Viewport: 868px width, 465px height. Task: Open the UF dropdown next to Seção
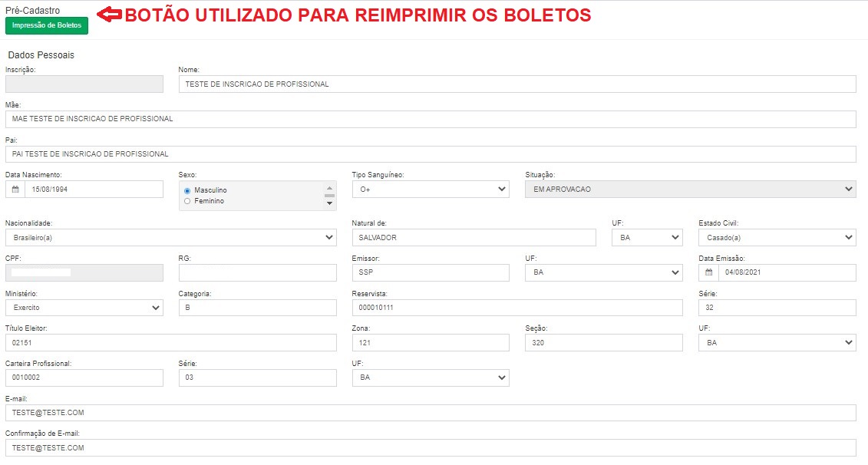pos(777,343)
